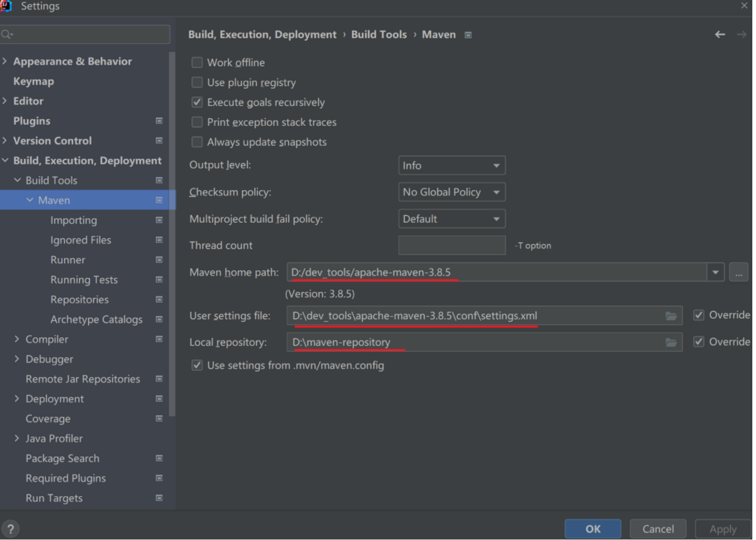Open Coverage settings page
Image resolution: width=756 pixels, height=540 pixels.
tap(48, 419)
